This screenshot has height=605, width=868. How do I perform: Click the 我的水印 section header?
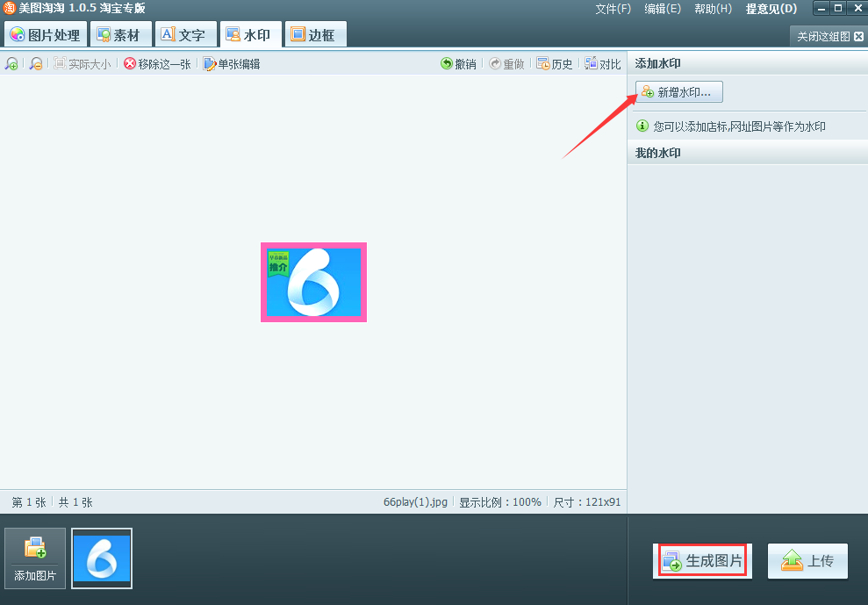pos(747,153)
